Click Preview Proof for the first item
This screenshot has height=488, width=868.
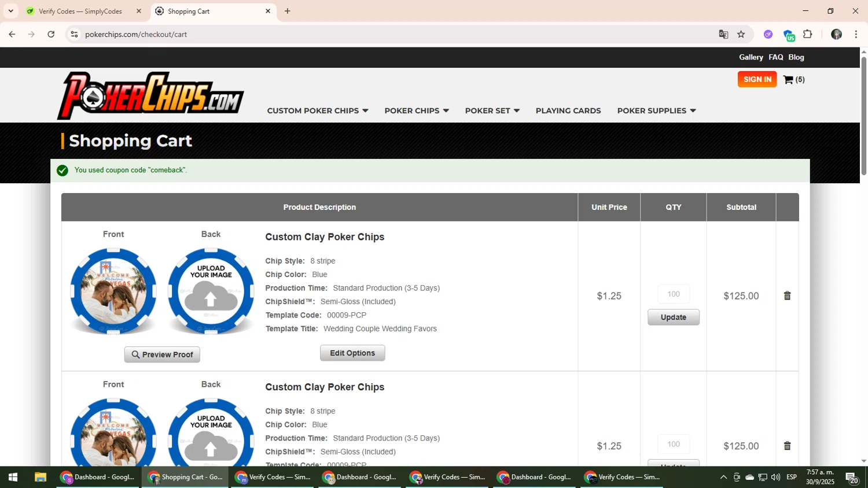click(162, 354)
